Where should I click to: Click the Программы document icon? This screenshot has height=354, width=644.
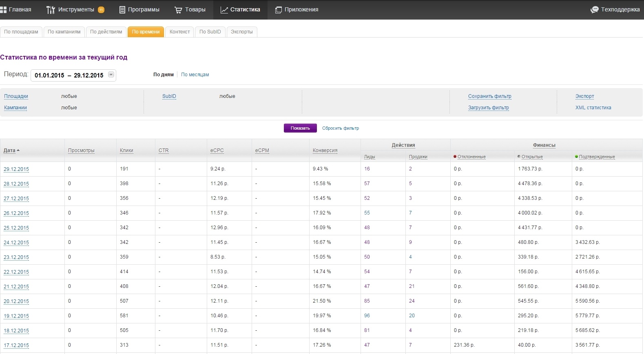(122, 10)
